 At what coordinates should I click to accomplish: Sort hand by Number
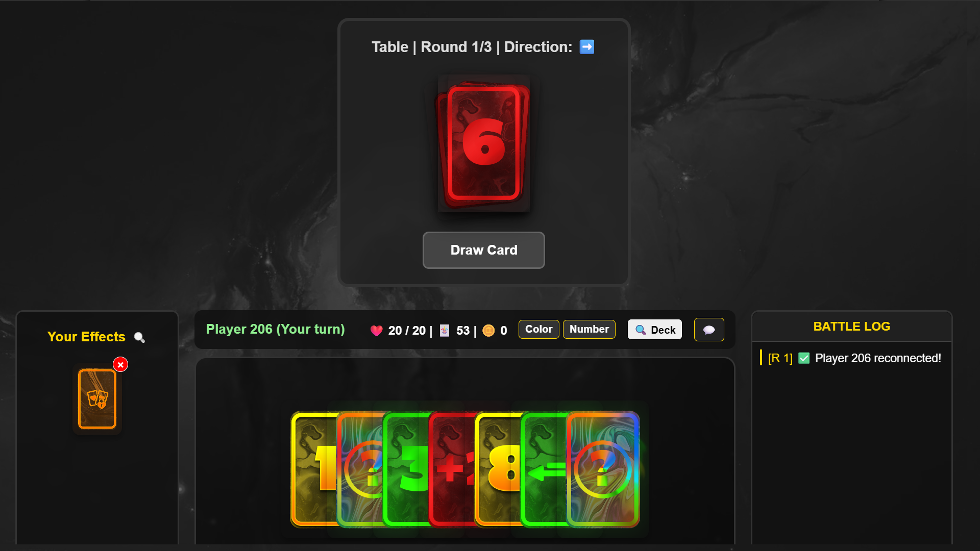589,329
